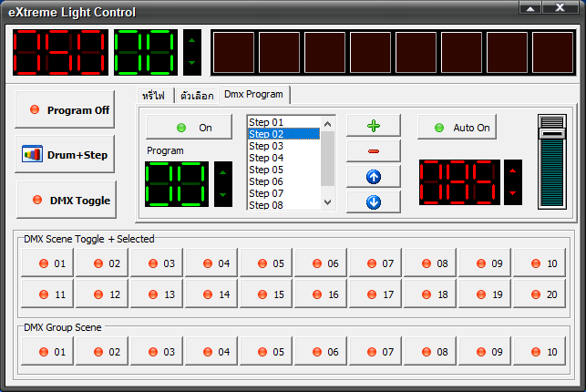Click DMX Group Scene 02 button

[102, 352]
